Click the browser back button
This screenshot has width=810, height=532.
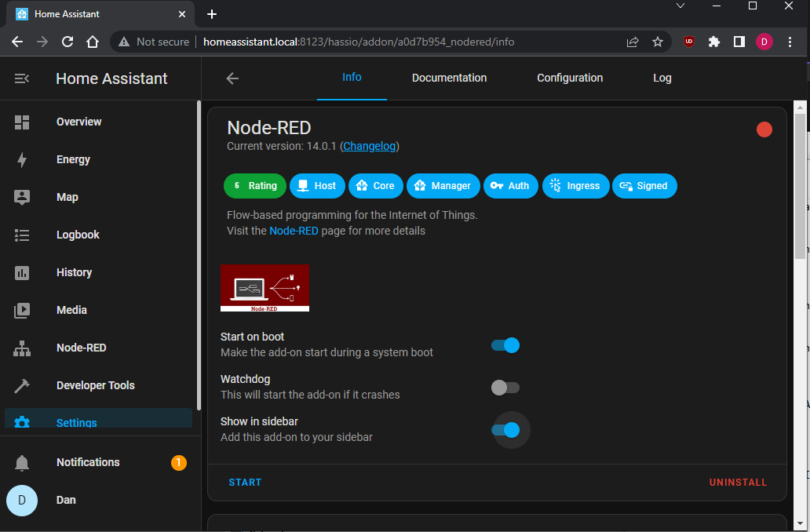point(17,42)
